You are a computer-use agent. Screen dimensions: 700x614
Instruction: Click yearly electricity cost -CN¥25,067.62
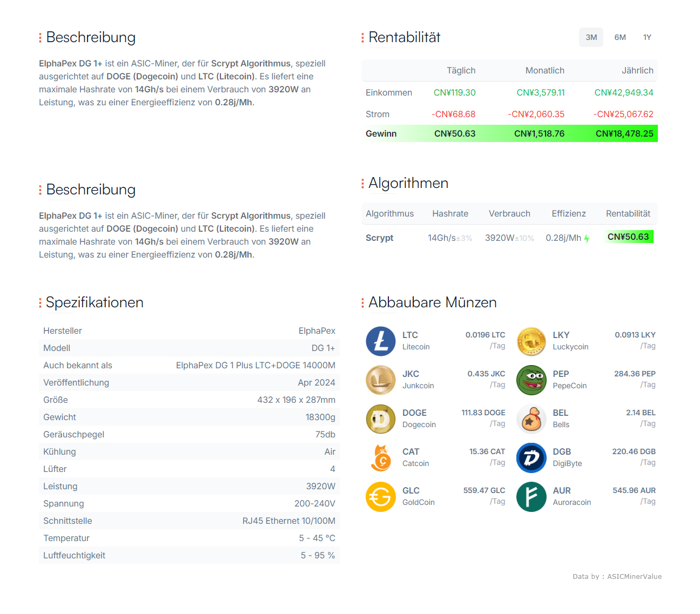click(x=623, y=114)
